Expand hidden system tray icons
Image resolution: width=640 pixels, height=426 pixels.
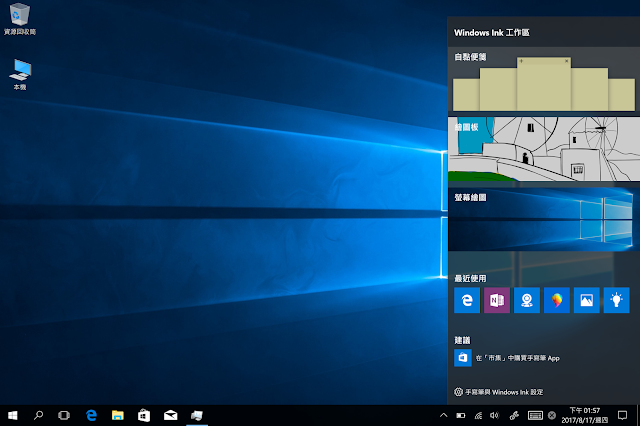pyautogui.click(x=443, y=415)
